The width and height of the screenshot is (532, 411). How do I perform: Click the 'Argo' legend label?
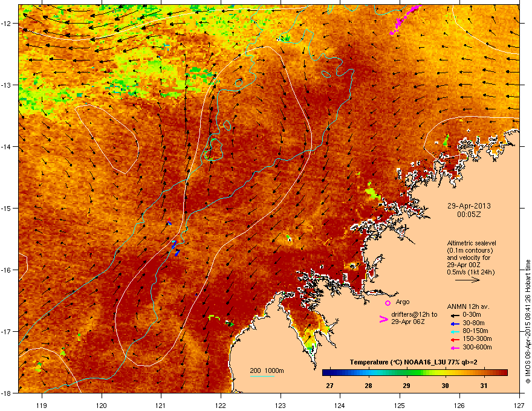pos(403,302)
